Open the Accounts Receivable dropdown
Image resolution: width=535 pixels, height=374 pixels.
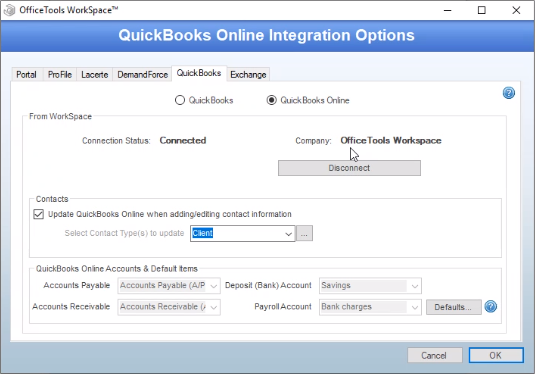(169, 307)
